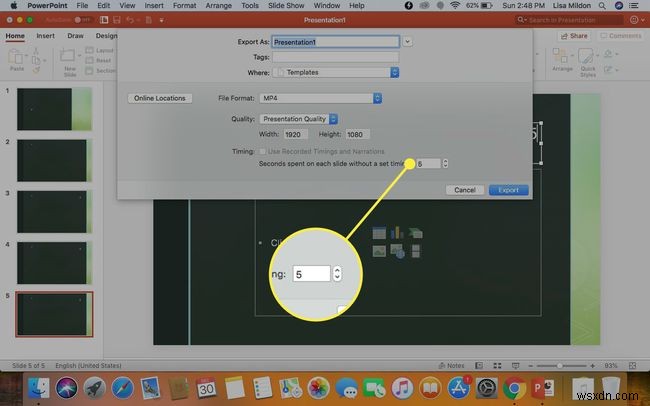Click the Comments button
650x406 pixels.
click(x=621, y=36)
